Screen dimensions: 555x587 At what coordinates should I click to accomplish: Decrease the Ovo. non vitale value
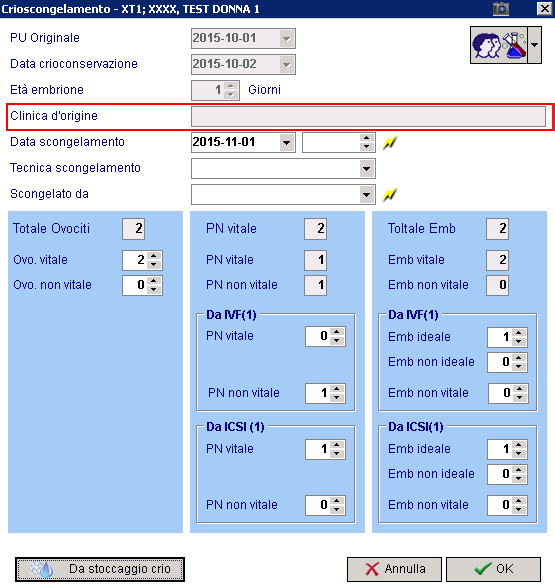pos(154,290)
